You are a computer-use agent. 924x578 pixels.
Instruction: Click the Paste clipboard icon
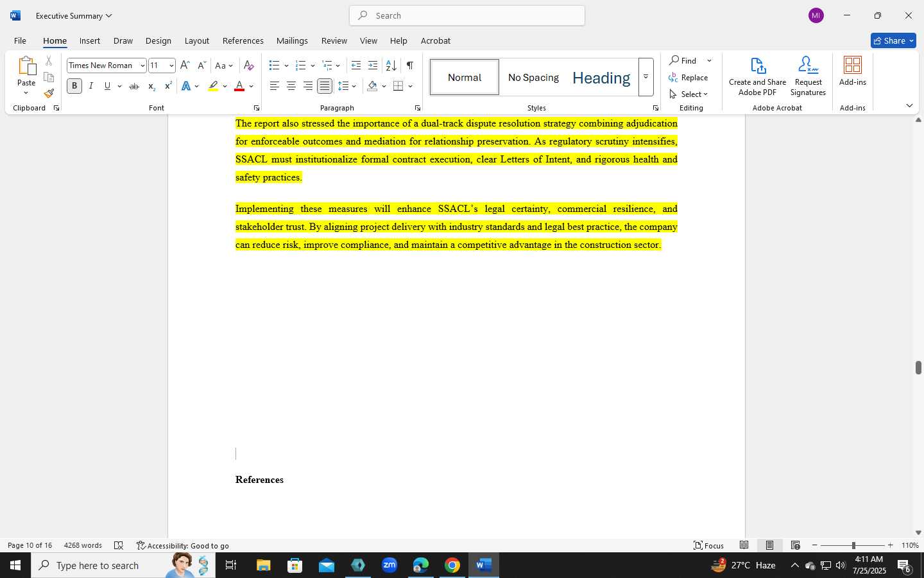click(x=26, y=66)
